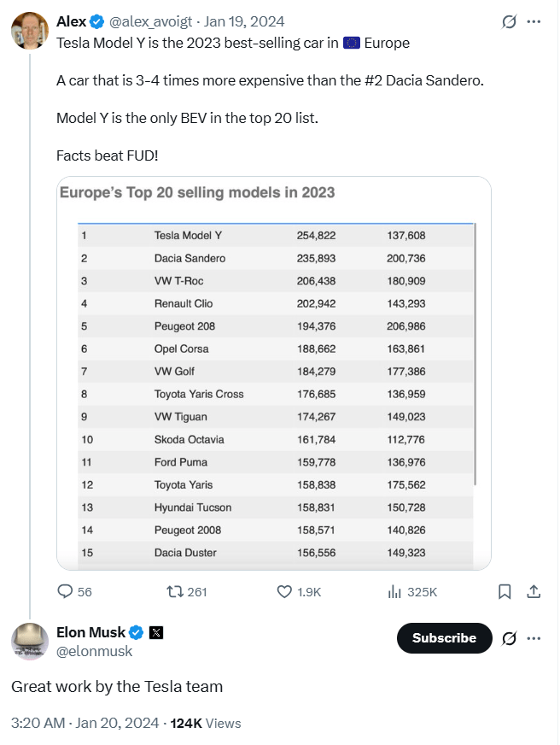The image size is (560, 745).
Task: Share Alex's post via share icon
Action: tap(534, 591)
